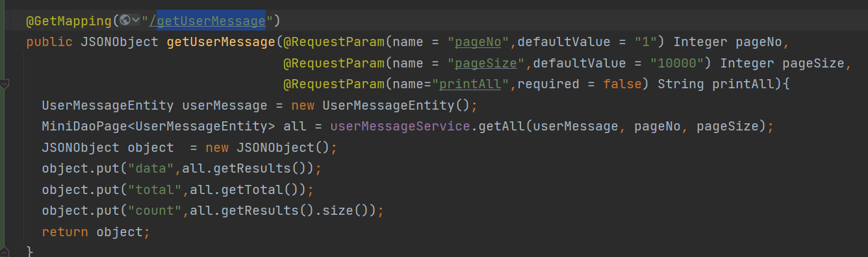Click the public keyword of the method
Viewport: 868px width, 257px height.
coord(49,42)
